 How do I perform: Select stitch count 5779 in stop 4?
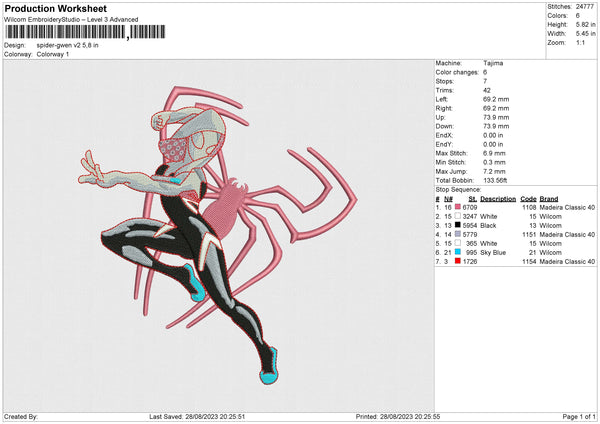point(470,234)
